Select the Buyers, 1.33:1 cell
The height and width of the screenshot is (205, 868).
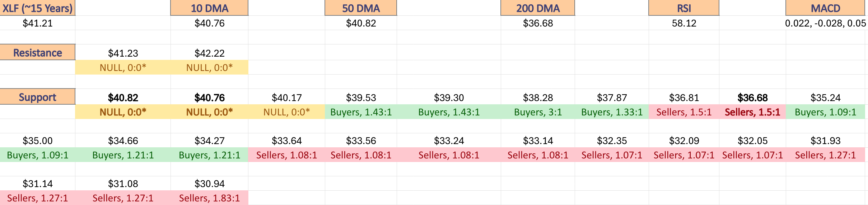[x=612, y=112]
